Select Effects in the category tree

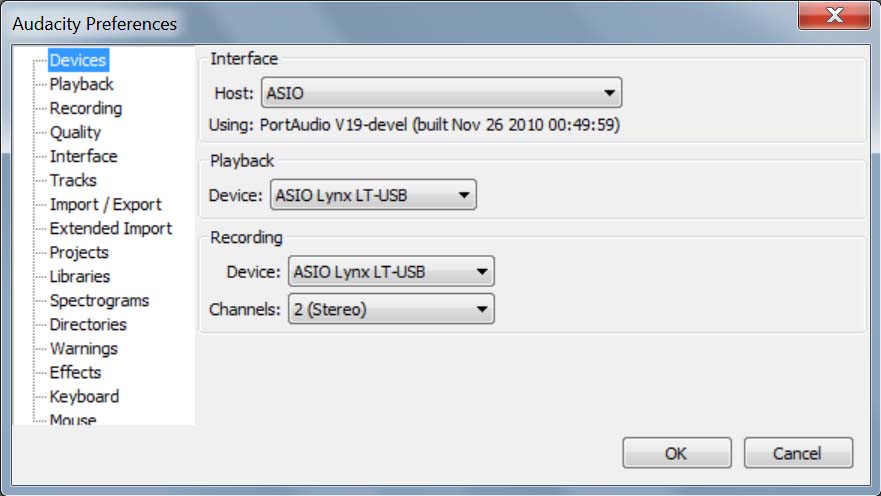click(75, 373)
